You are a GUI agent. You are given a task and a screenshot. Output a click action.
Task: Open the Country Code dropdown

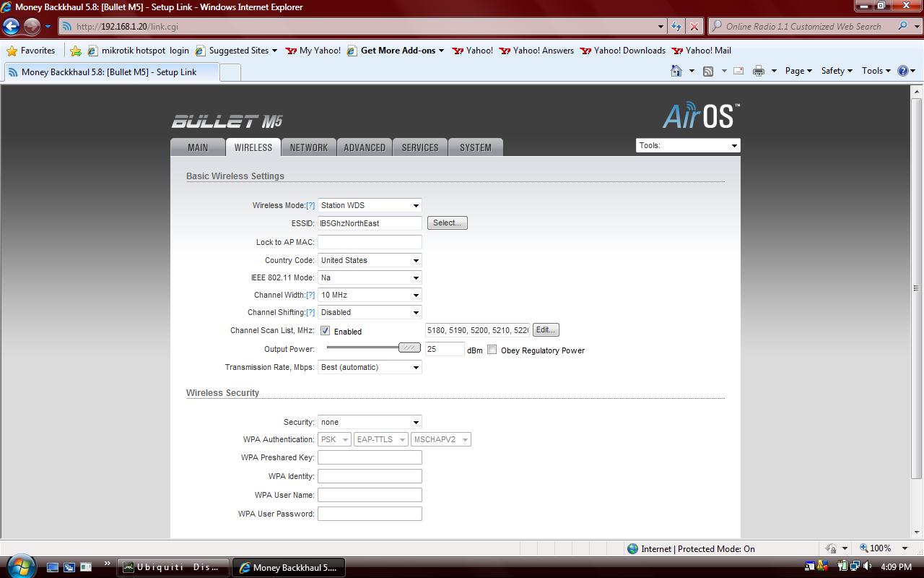(370, 260)
